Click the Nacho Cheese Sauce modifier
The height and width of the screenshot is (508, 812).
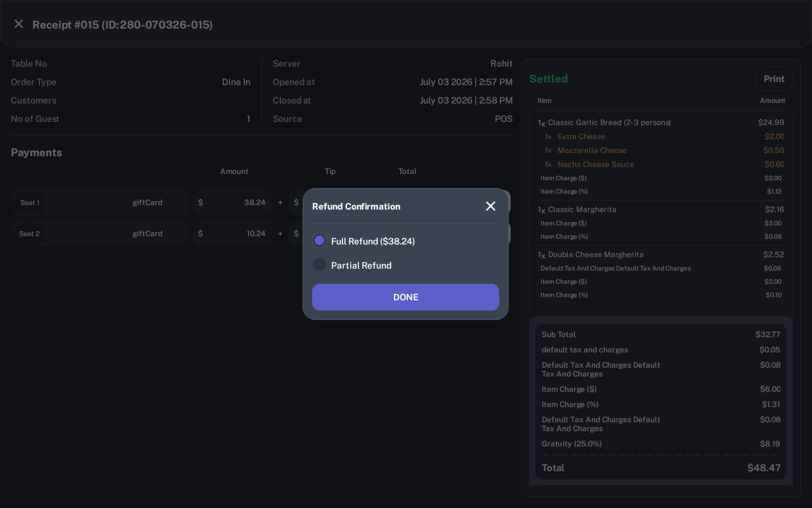pyautogui.click(x=596, y=164)
